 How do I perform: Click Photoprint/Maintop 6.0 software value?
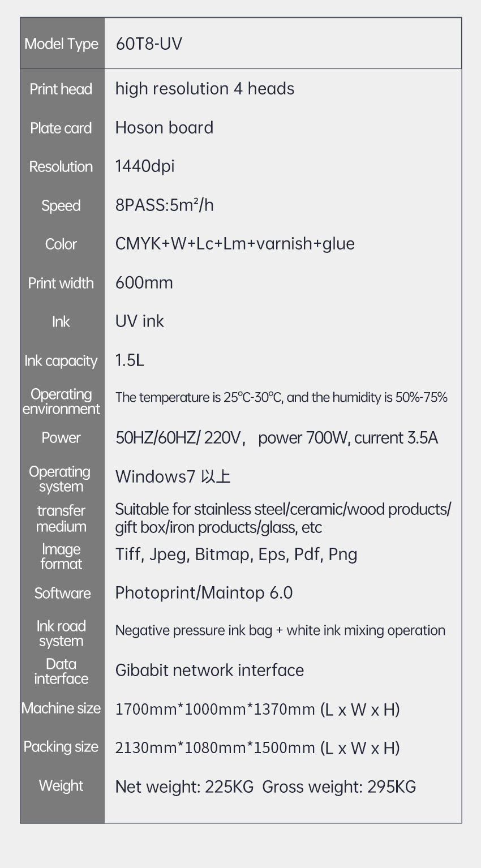(x=204, y=593)
